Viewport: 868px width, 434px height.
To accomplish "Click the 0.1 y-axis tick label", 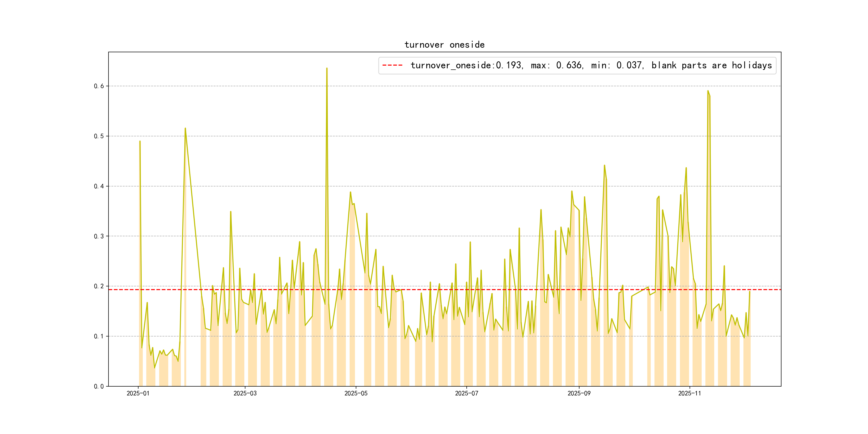I will [x=99, y=336].
